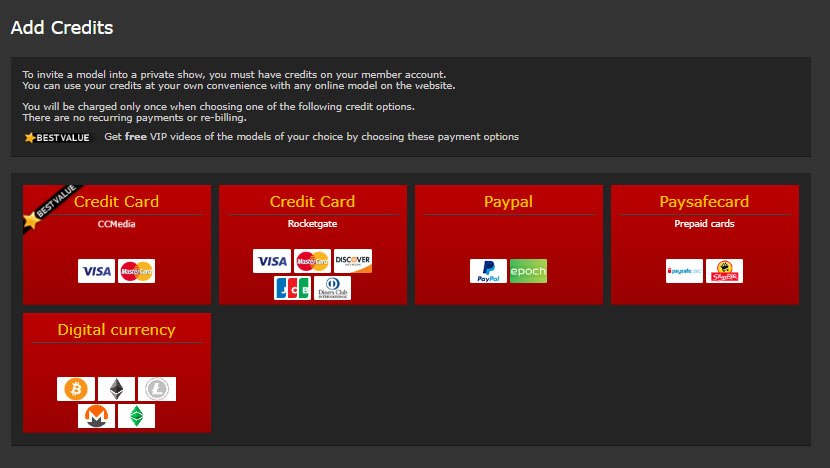Click the 'Get free VIP videos' text
Screen dimensions: 830x468
click(311, 137)
